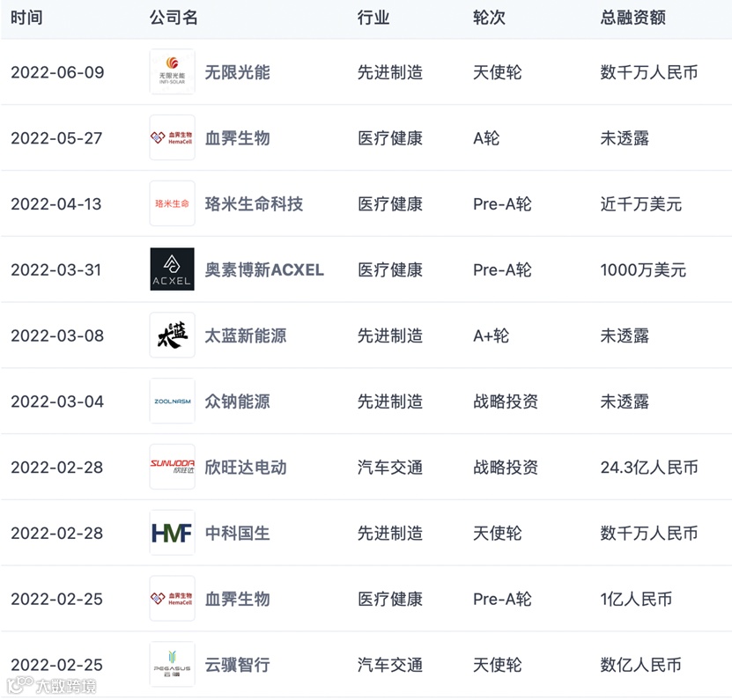
Task: Select 众钠能源 company name
Action: [x=237, y=402]
